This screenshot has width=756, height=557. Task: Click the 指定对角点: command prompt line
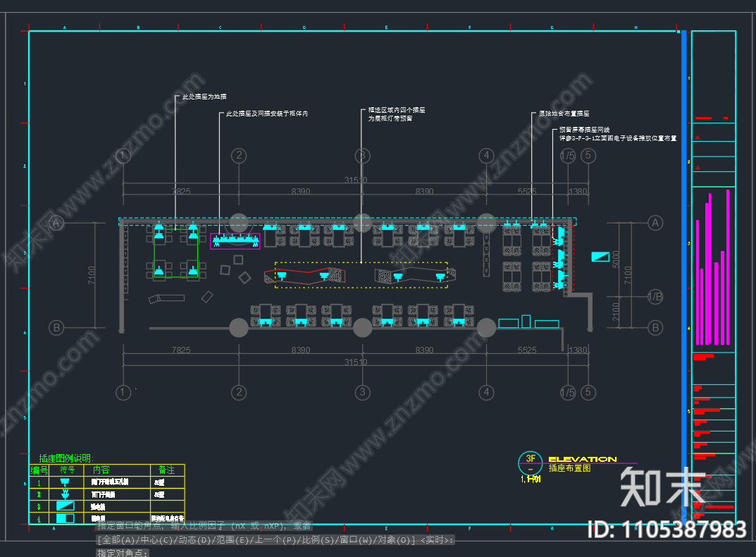(x=123, y=553)
